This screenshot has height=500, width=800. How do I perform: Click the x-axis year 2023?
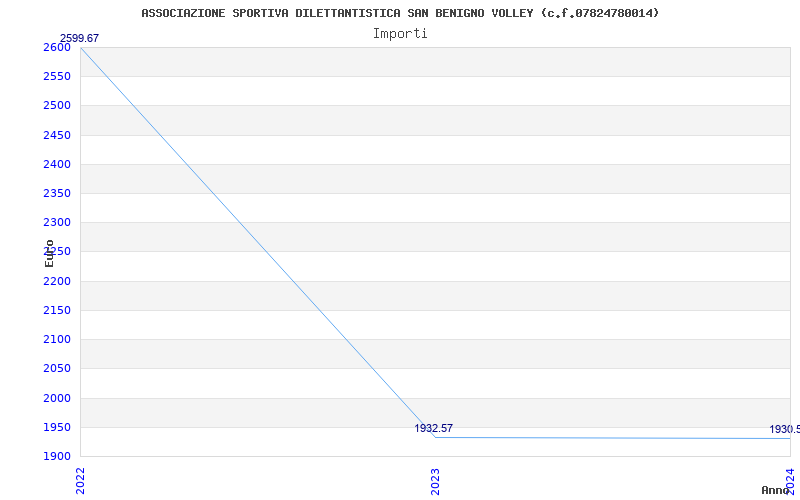[435, 481]
